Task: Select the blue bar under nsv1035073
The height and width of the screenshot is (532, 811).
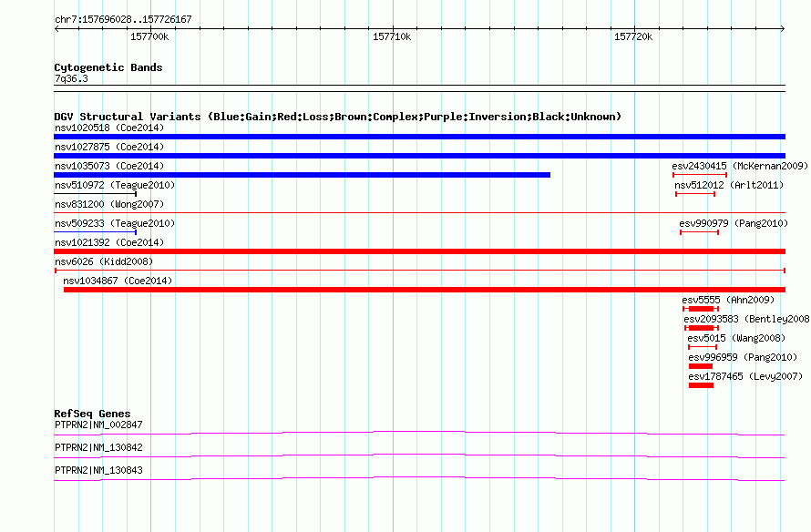Action: pos(302,175)
